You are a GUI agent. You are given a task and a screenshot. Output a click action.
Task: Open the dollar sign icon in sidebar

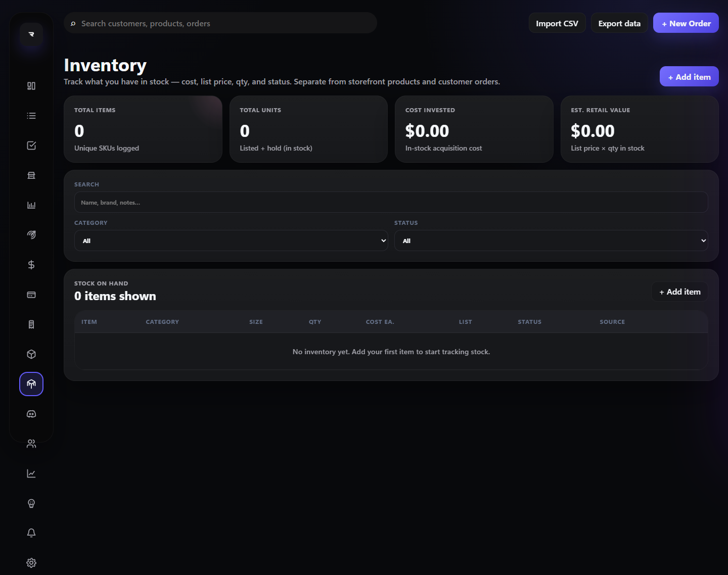click(31, 265)
